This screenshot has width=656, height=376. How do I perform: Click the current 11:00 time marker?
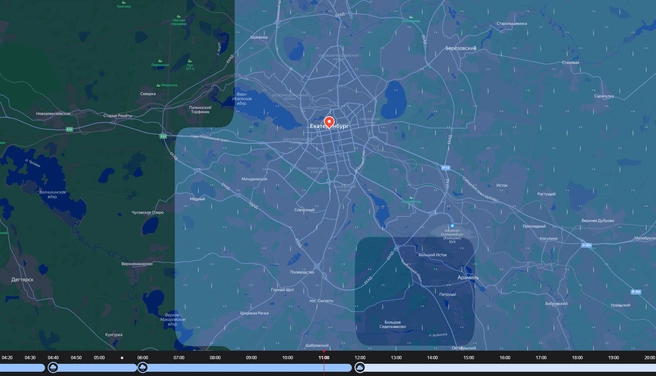point(324,358)
